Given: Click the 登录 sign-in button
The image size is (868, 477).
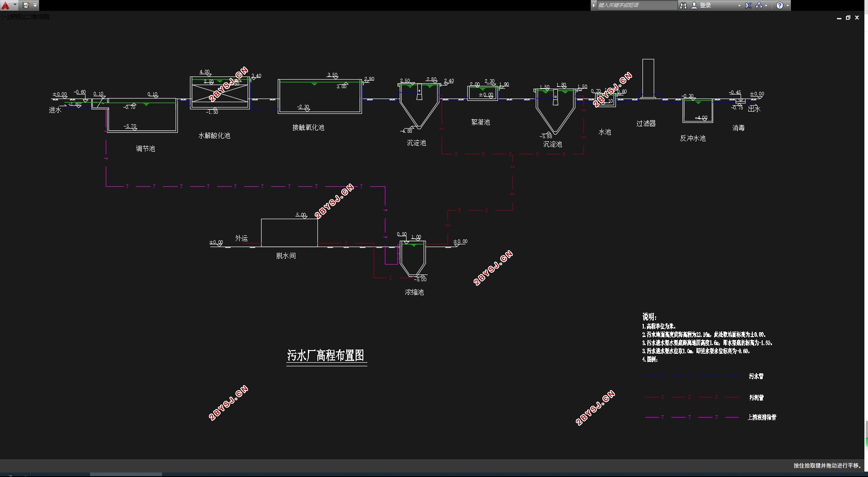Looking at the screenshot, I should (x=705, y=5).
